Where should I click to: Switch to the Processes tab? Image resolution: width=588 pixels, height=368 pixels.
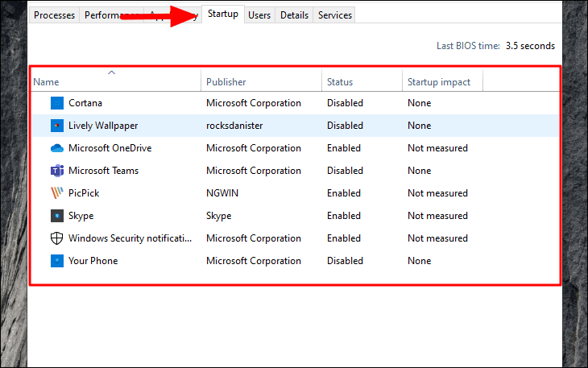click(x=55, y=15)
